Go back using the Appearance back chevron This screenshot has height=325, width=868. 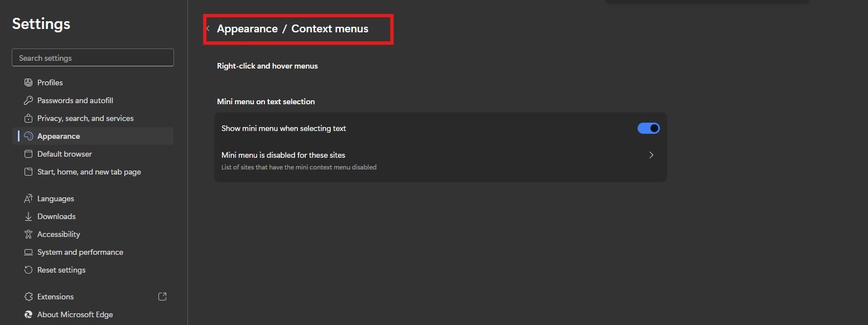coord(208,28)
